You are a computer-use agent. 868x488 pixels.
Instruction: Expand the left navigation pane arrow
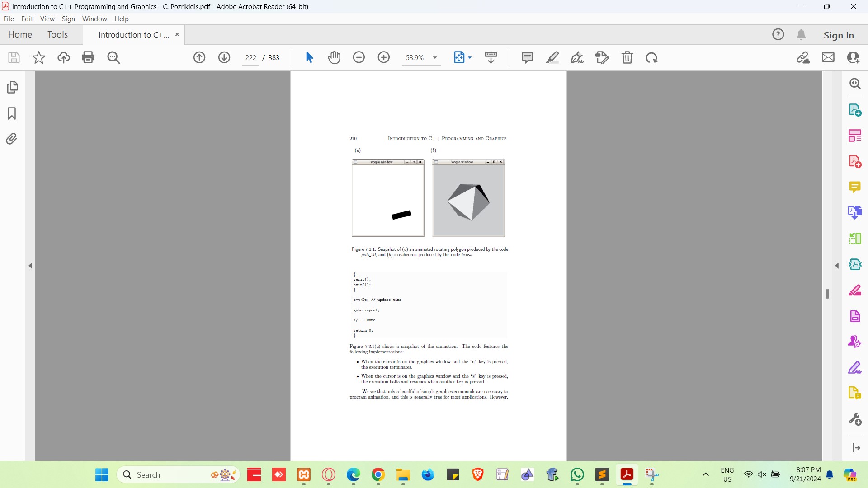(30, 266)
